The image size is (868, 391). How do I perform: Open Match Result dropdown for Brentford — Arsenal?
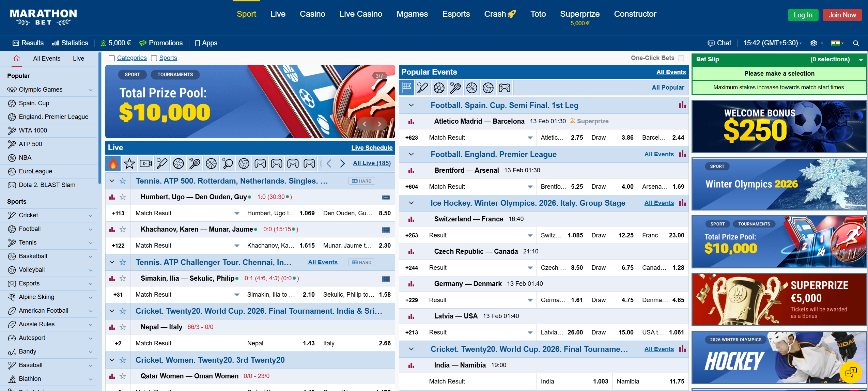(530, 187)
